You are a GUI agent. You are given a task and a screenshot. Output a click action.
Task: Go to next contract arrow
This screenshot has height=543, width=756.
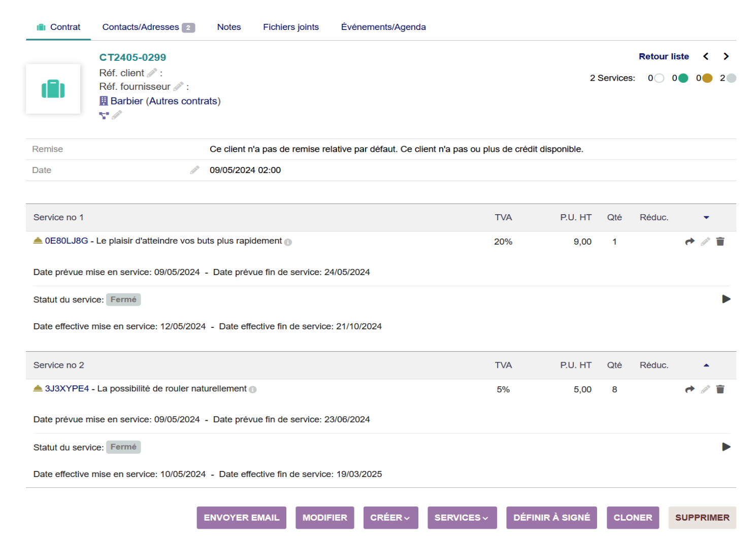[726, 56]
